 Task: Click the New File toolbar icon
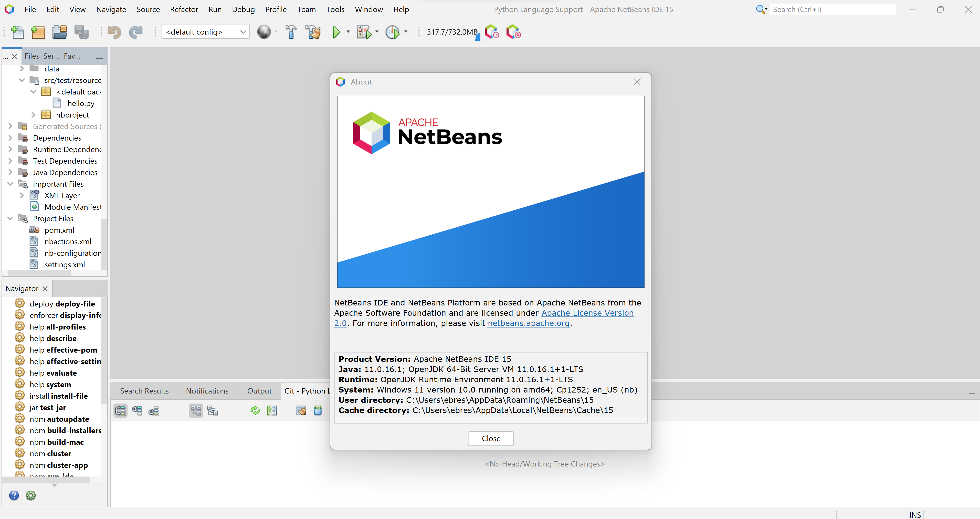[17, 32]
